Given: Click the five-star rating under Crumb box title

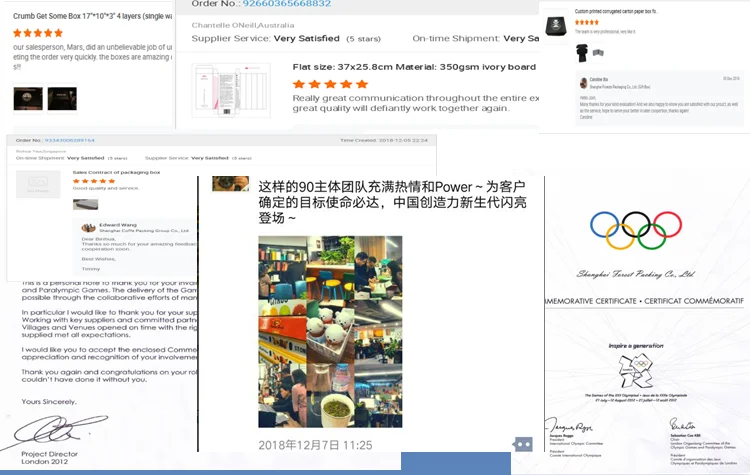Looking at the screenshot, I should coord(36,32).
